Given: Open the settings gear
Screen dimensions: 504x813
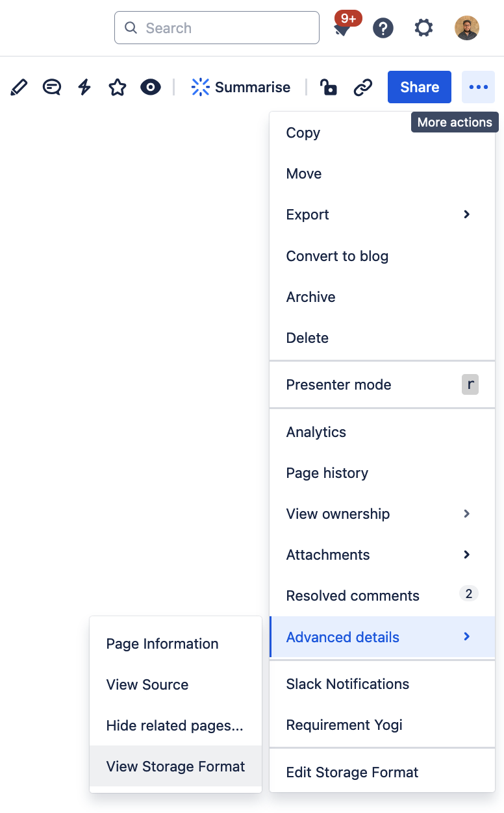Looking at the screenshot, I should tap(423, 28).
